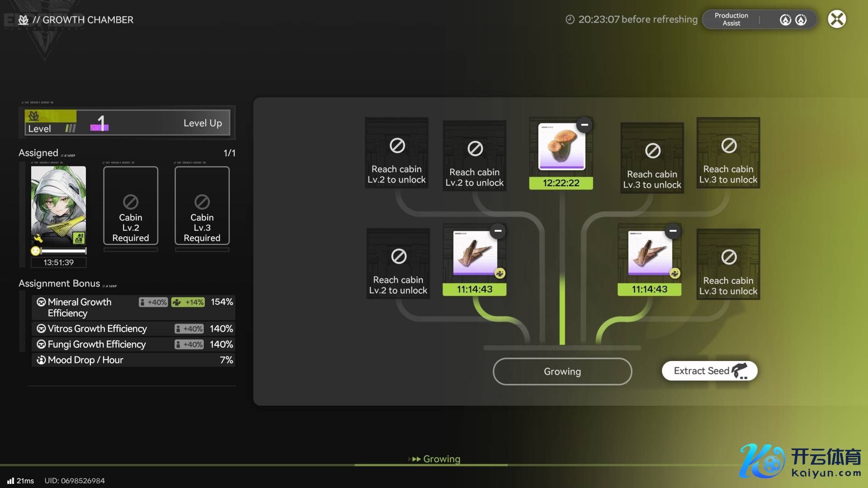Click the Extract Seed button
Screen dimensions: 868x488
709,371
